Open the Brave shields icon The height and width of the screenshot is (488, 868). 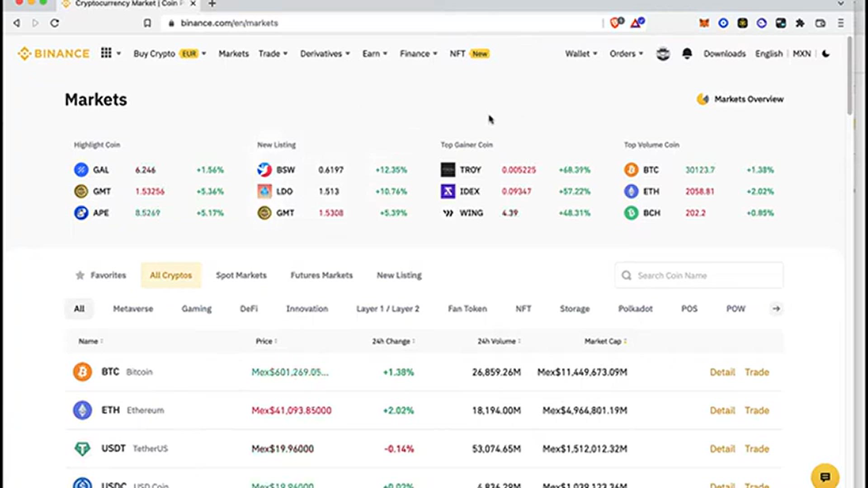(617, 23)
